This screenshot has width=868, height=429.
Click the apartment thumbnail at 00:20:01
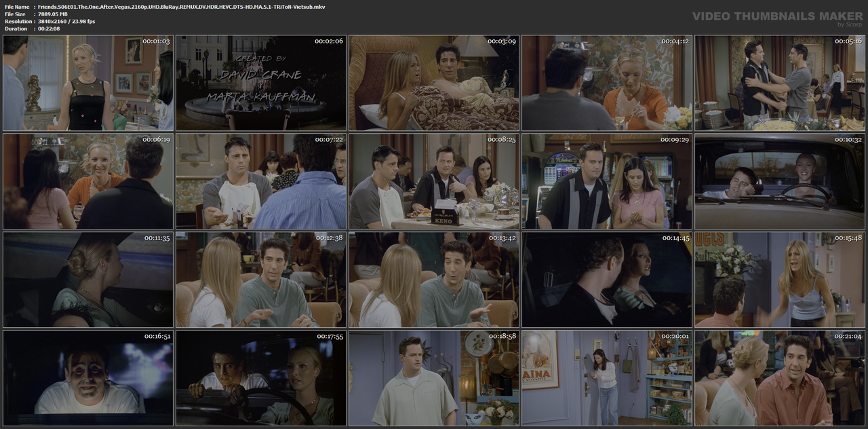click(x=607, y=378)
